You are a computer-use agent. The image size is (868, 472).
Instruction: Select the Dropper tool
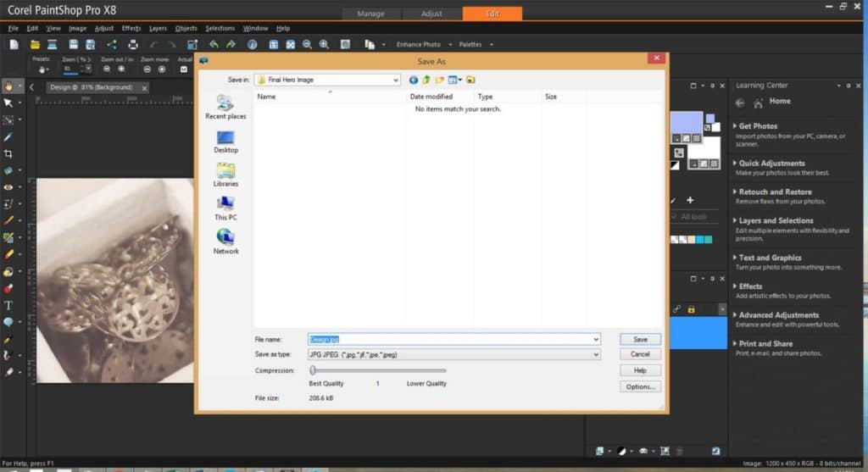click(x=8, y=136)
